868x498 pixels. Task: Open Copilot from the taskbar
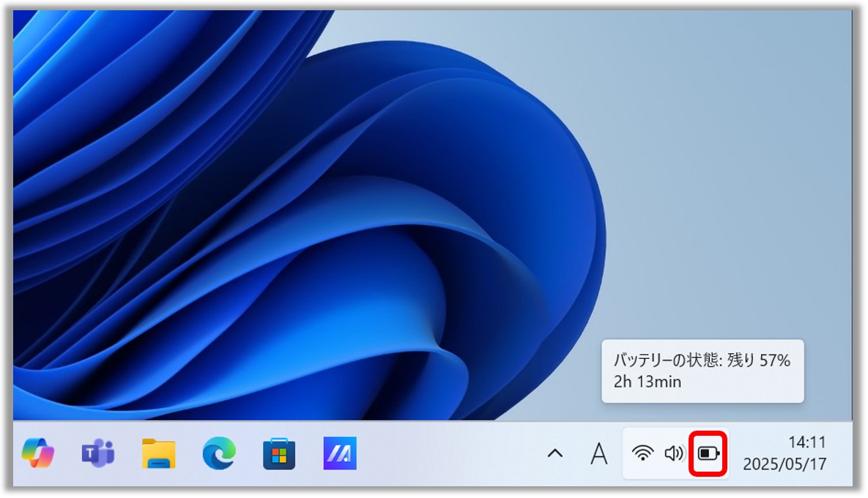coord(37,453)
